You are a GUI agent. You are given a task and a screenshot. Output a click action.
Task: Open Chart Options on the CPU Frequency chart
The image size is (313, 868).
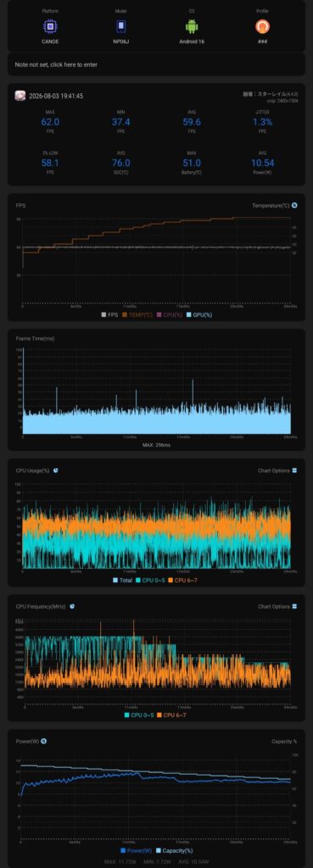pyautogui.click(x=274, y=607)
